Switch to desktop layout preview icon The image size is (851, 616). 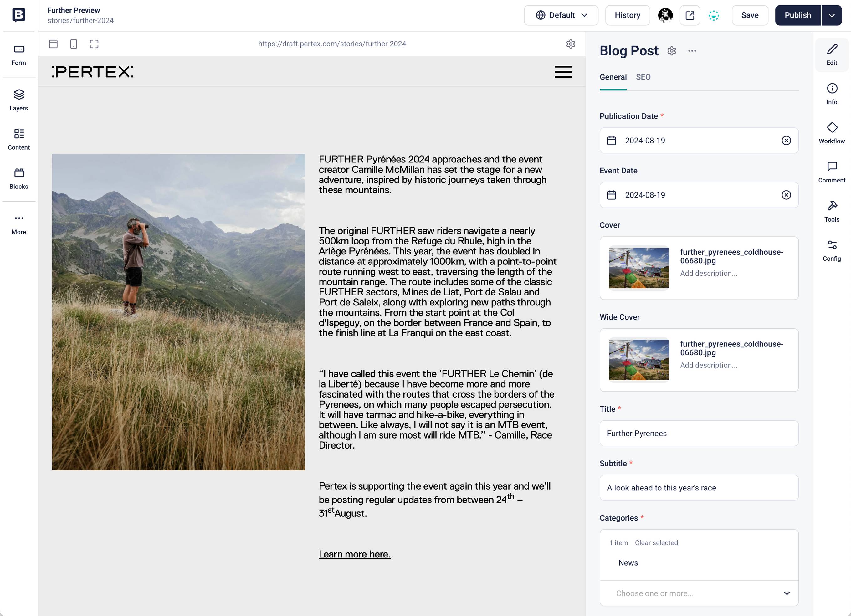(x=53, y=44)
